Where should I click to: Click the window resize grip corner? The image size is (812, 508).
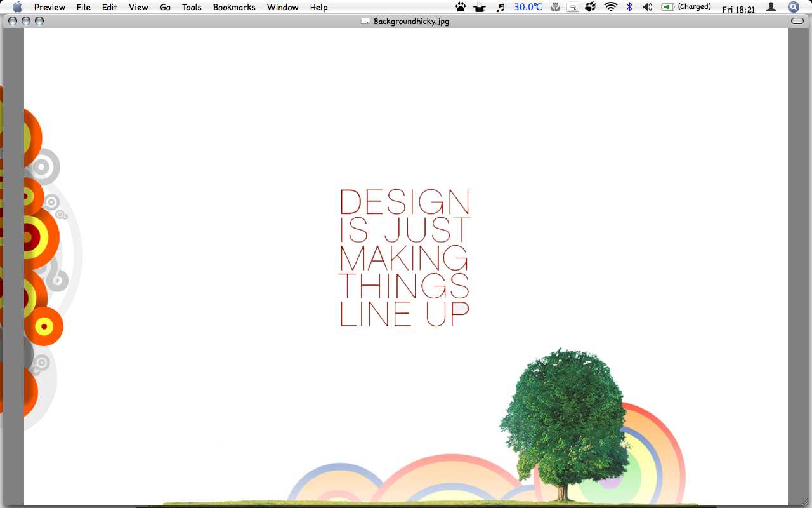point(804,500)
